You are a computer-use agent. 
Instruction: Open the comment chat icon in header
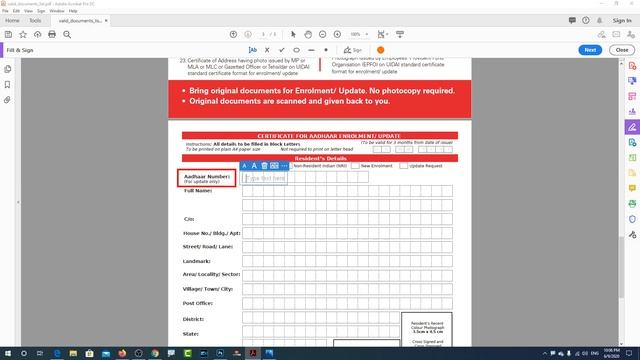572,20
